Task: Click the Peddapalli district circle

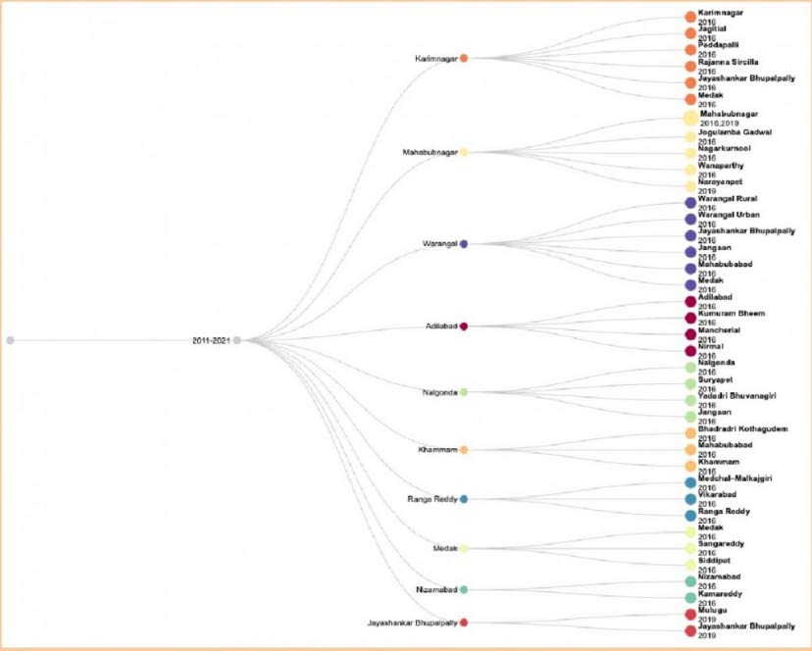Action: 690,49
